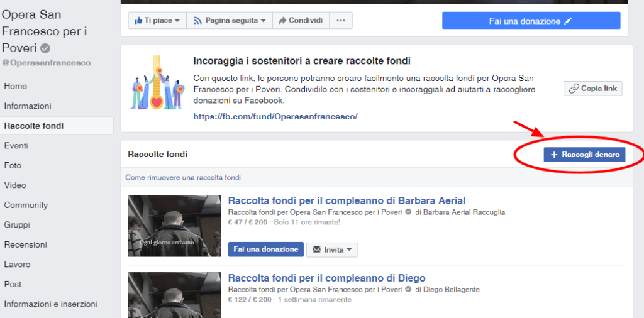This screenshot has width=644, height=318.
Task: Click the Raccogli denaro button
Action: click(584, 155)
